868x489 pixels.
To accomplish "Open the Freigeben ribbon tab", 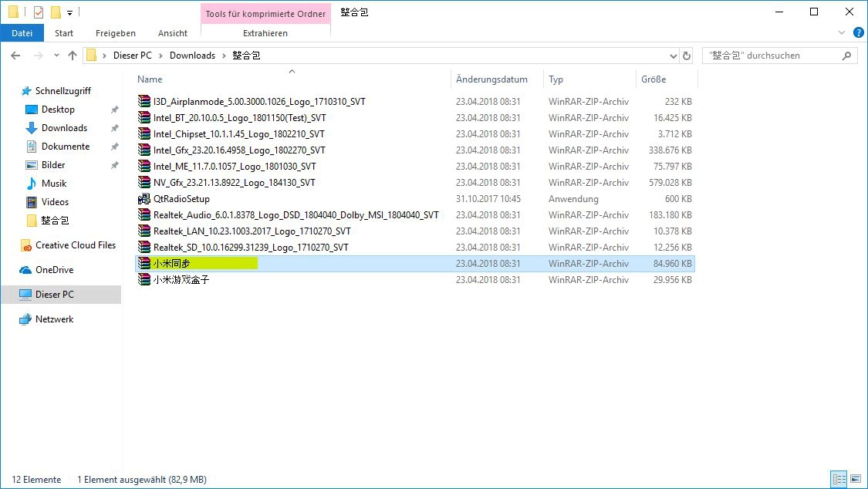I will pos(116,33).
